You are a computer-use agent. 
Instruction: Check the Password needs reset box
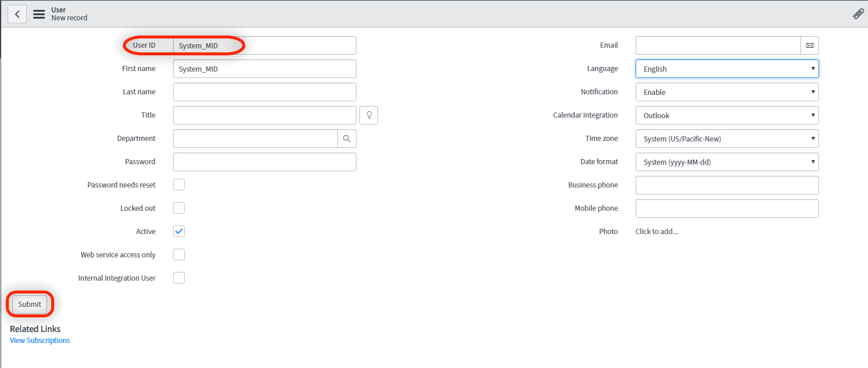click(x=179, y=185)
